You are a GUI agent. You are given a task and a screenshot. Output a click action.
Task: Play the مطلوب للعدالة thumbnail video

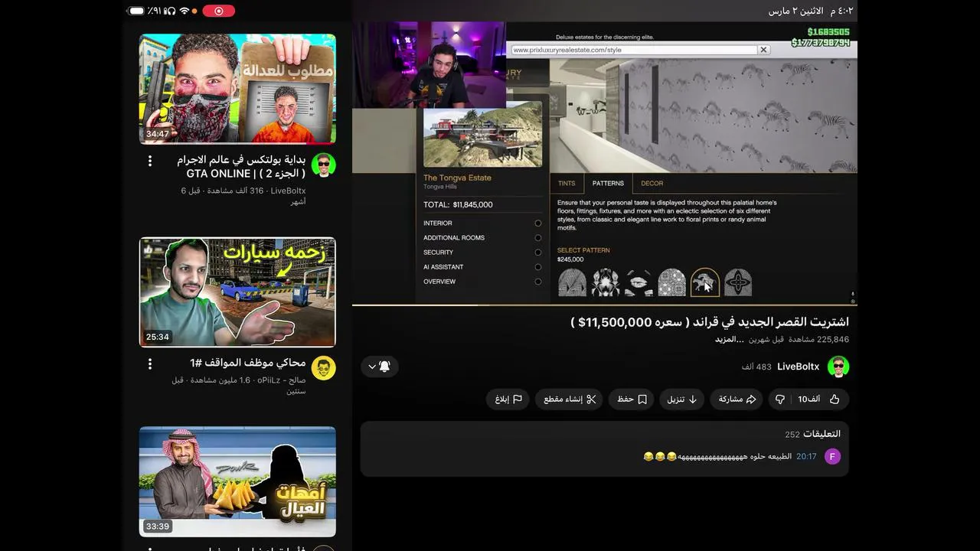[x=237, y=89]
